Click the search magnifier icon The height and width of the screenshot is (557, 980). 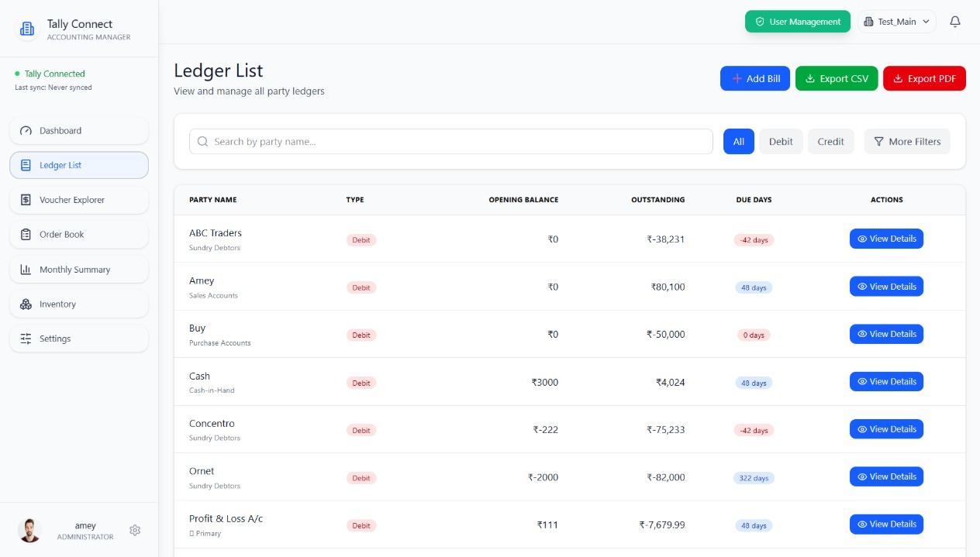click(x=203, y=142)
